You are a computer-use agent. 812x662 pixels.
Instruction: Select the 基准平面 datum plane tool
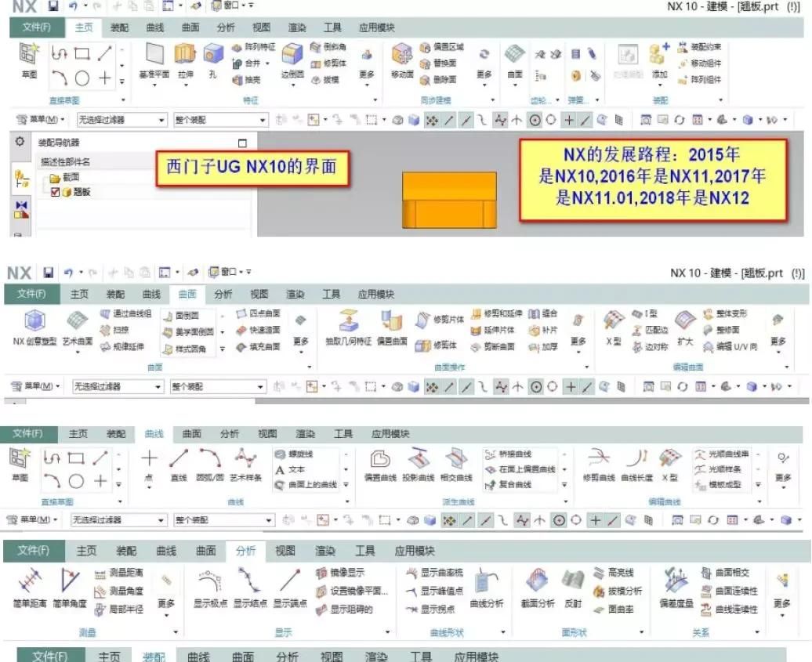pyautogui.click(x=154, y=61)
